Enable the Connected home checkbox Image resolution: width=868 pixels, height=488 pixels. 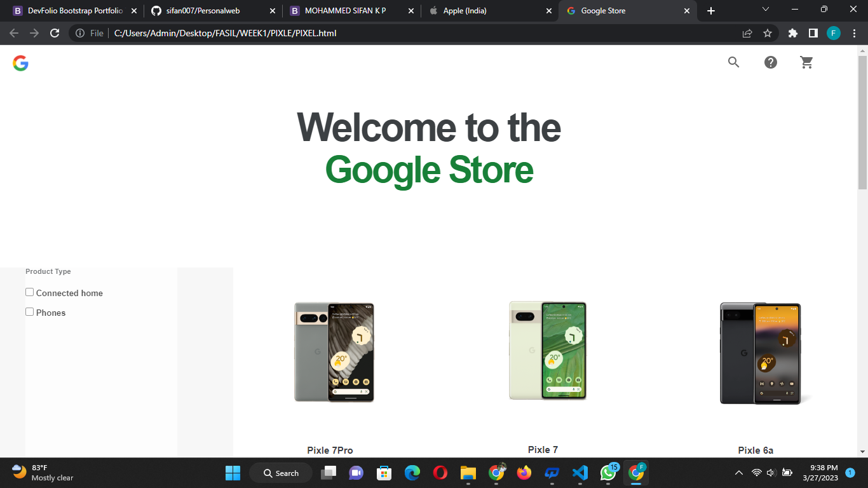29,292
